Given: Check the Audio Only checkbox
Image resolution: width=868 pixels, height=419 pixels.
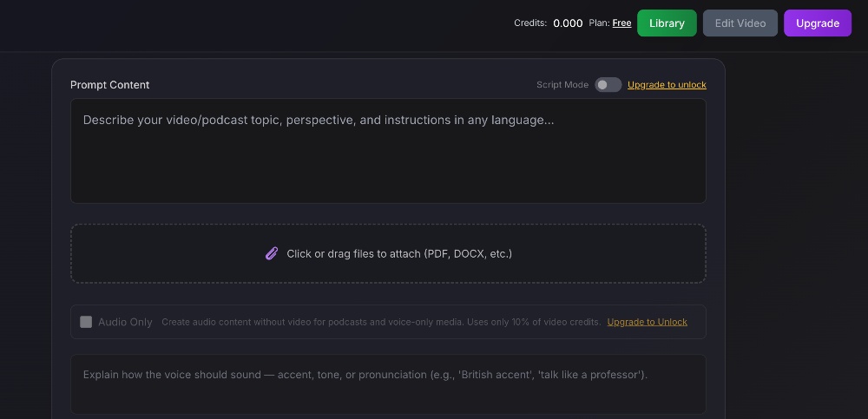Looking at the screenshot, I should (x=86, y=322).
